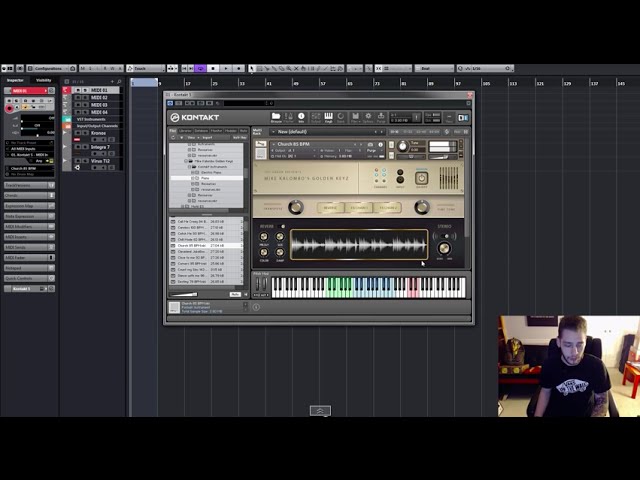Screen dimensions: 640x480
Task: Click the Kontakt Purge icon
Action: click(x=381, y=117)
